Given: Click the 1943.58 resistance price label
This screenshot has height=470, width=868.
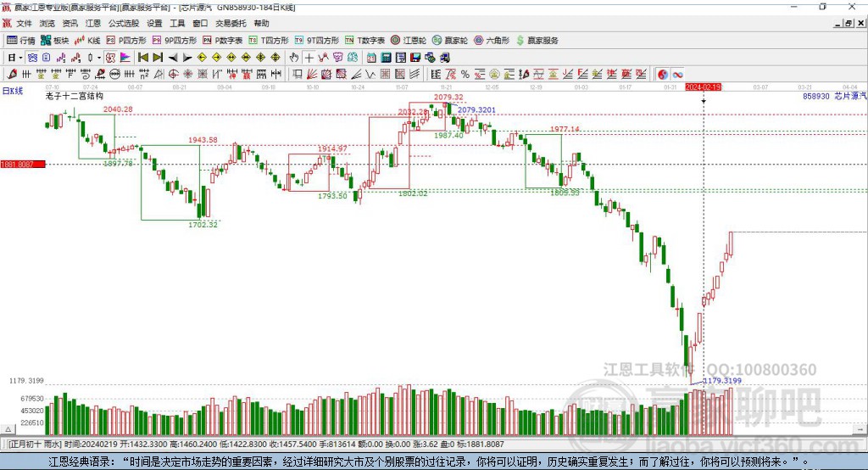Looking at the screenshot, I should click(x=203, y=140).
